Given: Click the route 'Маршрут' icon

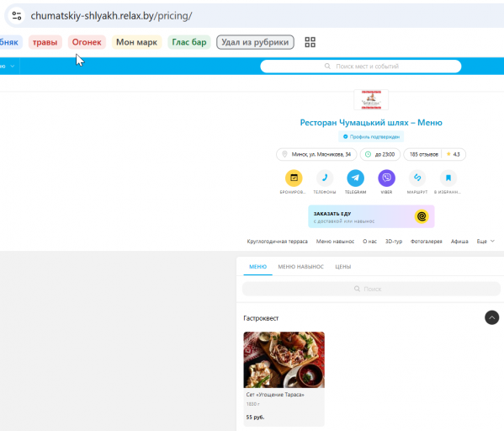Looking at the screenshot, I should click(x=417, y=178).
